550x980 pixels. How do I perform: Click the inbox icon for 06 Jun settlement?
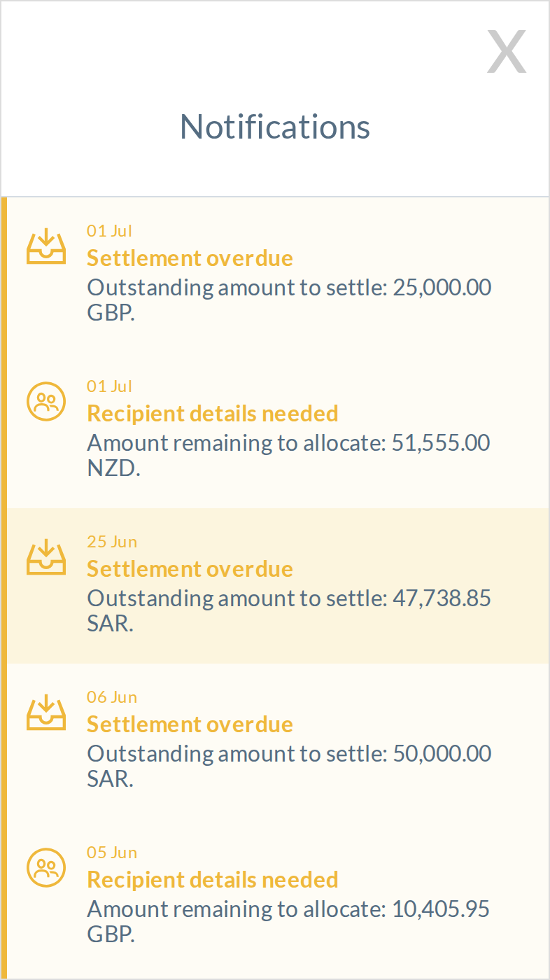[46, 713]
